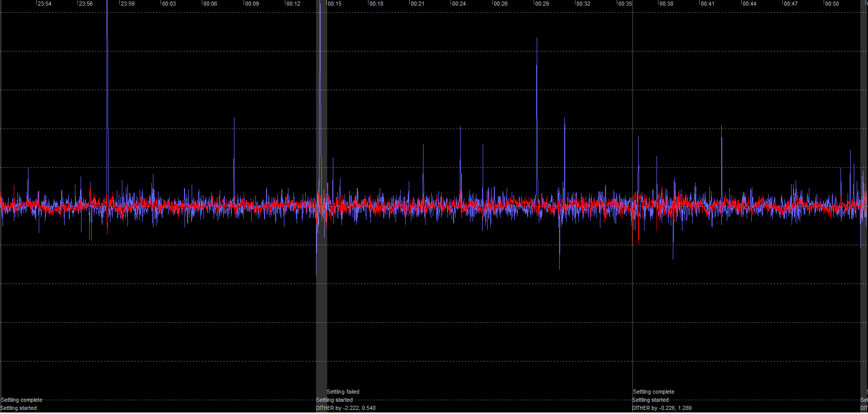
Task: Click the 00:35 time label
Action: click(x=625, y=4)
